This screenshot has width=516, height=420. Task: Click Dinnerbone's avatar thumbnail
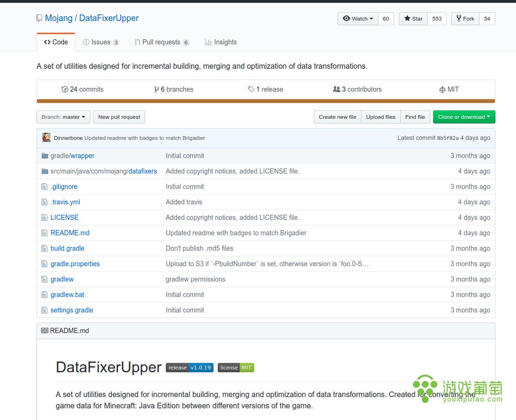tap(46, 138)
